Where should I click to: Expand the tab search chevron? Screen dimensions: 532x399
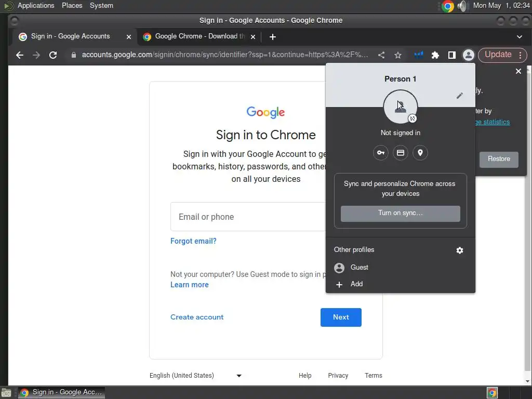click(520, 37)
